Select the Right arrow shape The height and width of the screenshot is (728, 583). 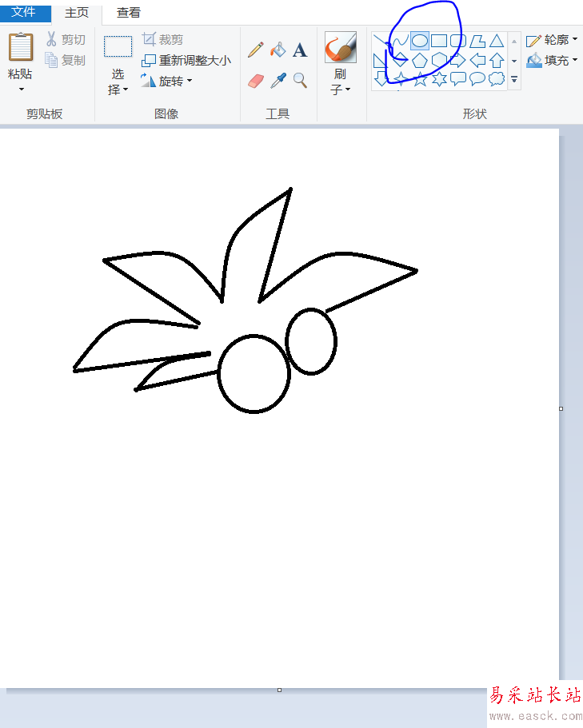tap(458, 61)
